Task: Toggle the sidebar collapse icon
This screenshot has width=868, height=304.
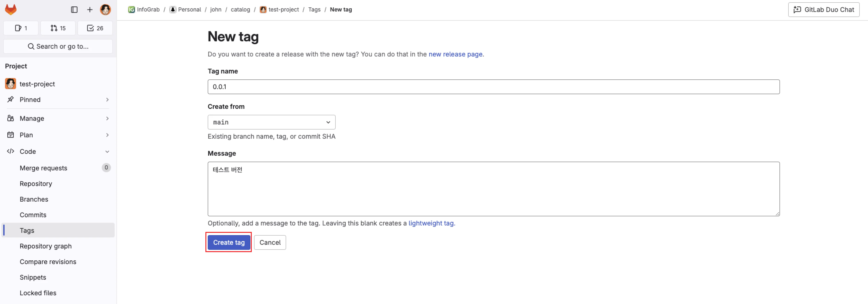Action: click(x=74, y=9)
